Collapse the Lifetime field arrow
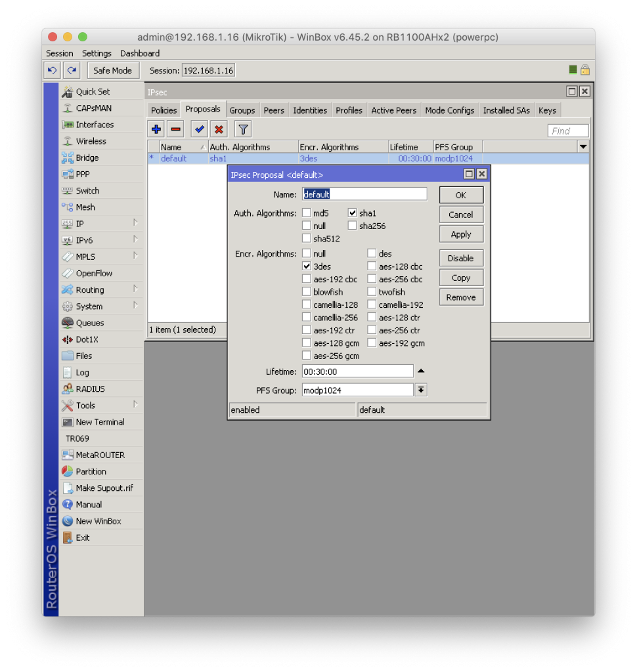 pos(421,371)
